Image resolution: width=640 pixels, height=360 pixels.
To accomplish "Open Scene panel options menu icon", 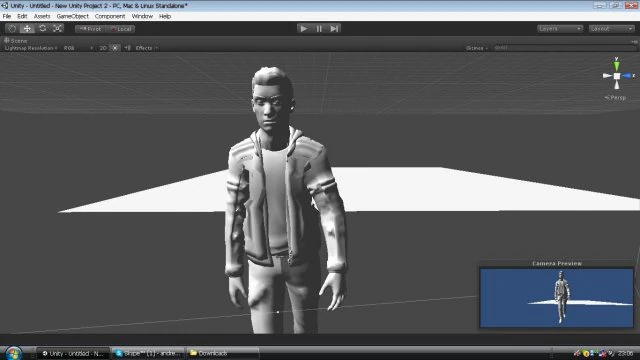I will [634, 41].
